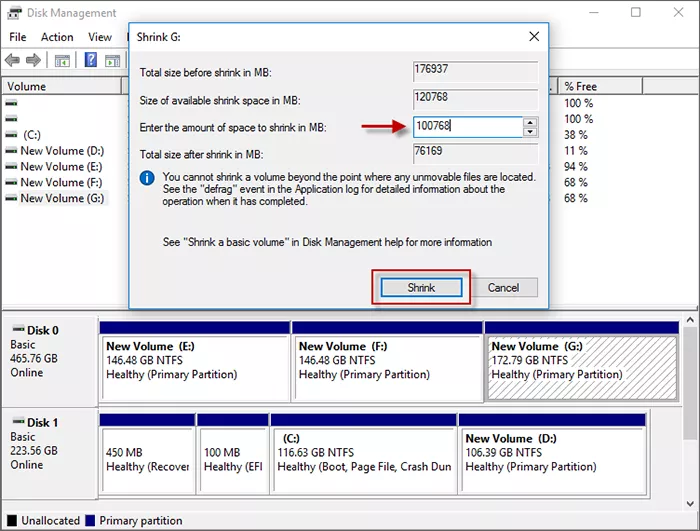Click the Disk 1 label panel
The image size is (700, 531).
tap(50, 453)
